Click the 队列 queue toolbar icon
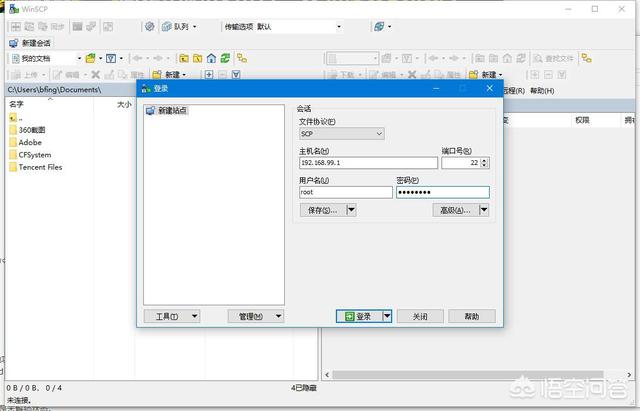This screenshot has height=411, width=640. tap(175, 27)
